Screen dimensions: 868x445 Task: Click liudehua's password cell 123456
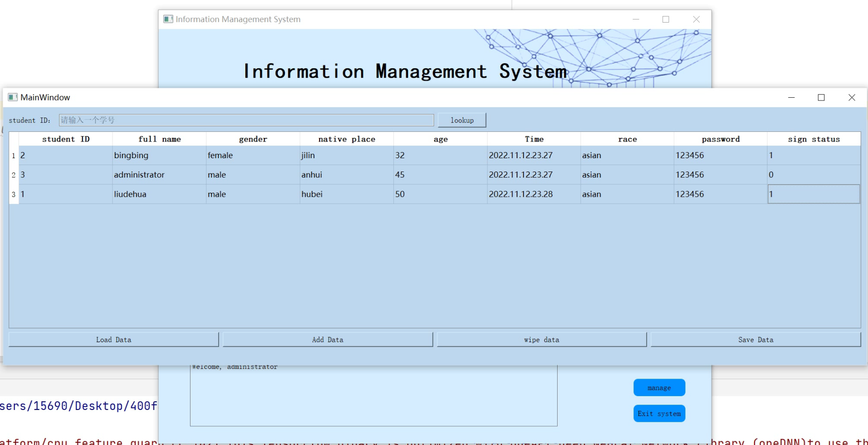[x=720, y=194]
